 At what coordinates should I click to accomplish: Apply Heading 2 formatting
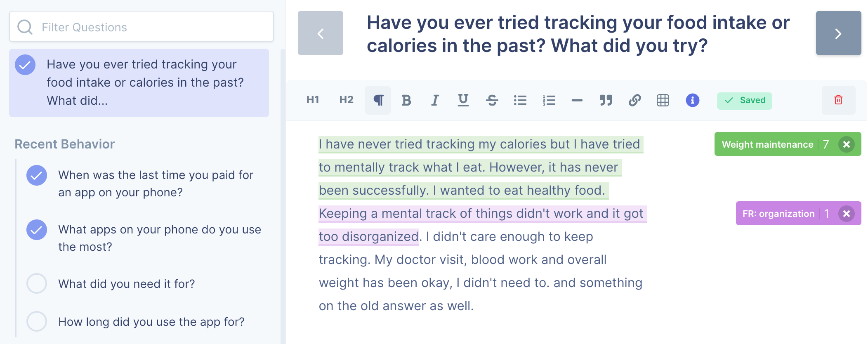(x=347, y=100)
